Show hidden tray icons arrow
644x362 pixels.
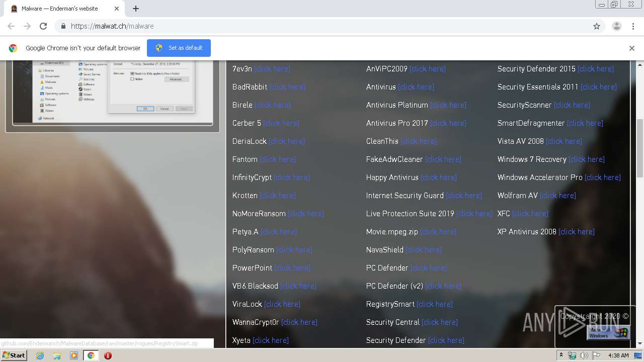(x=561, y=355)
